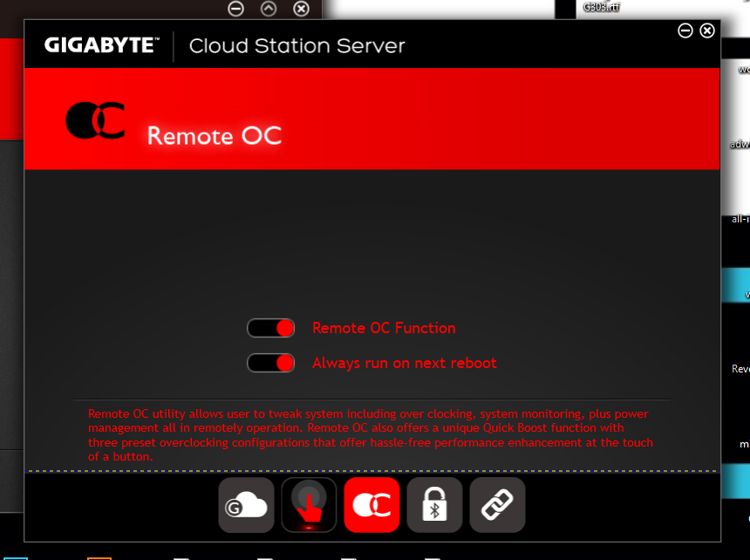Close the background window behind Cloud Station
750x560 pixels.
(301, 9)
